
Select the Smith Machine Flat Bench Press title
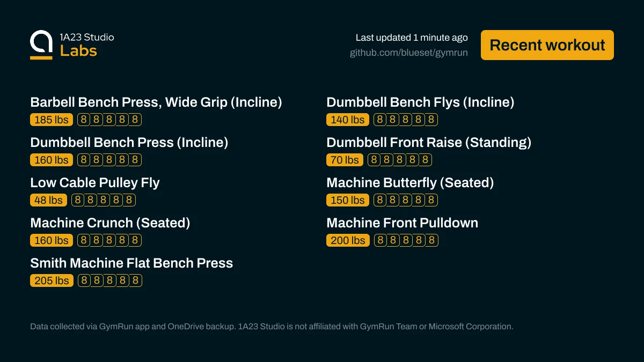131,263
